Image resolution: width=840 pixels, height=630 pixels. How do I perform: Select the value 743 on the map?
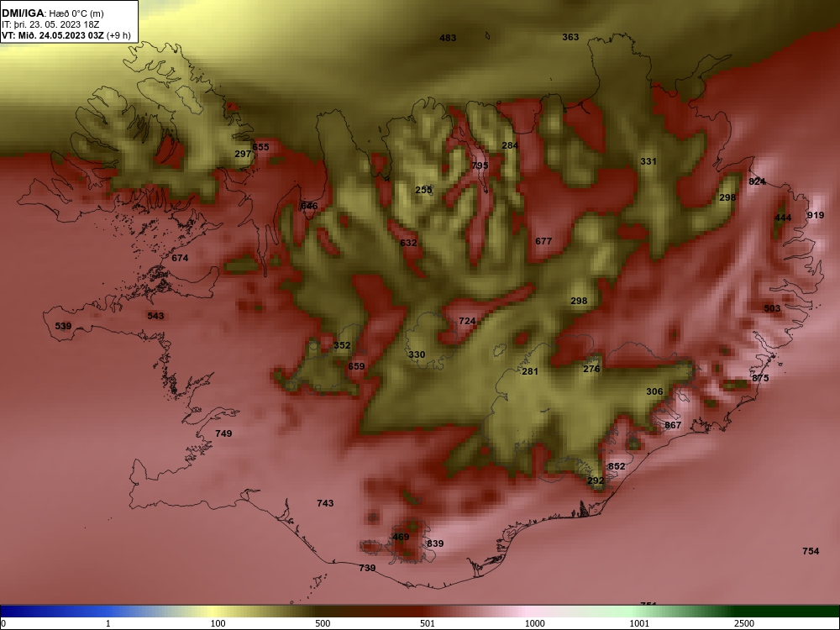pyautogui.click(x=325, y=503)
